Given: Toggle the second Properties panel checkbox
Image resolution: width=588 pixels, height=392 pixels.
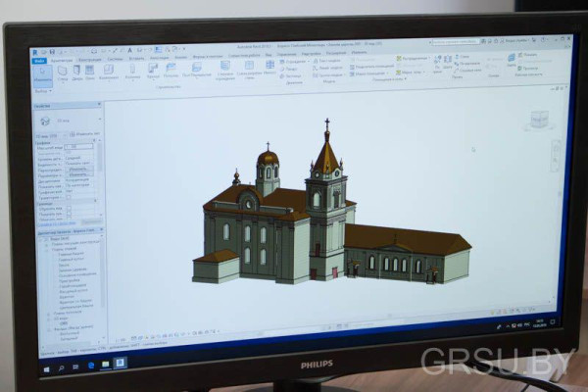Looking at the screenshot, I should pyautogui.click(x=67, y=207).
